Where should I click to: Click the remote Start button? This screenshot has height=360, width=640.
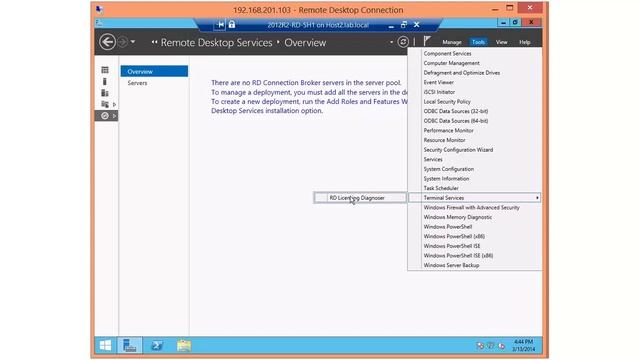tap(105, 345)
